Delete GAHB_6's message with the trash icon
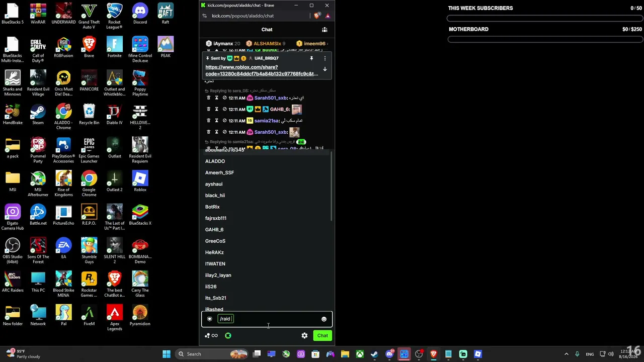 point(209,109)
